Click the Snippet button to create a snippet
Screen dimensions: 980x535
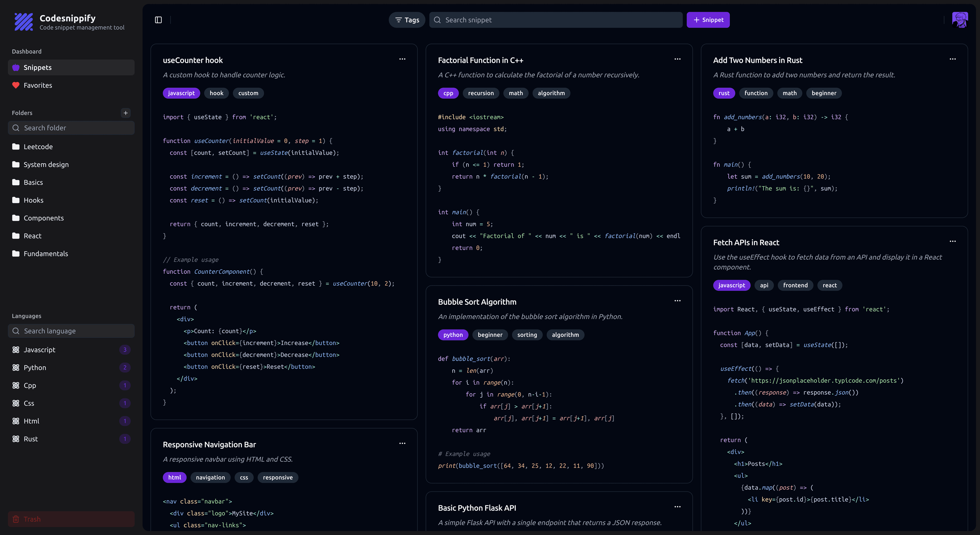(x=708, y=20)
